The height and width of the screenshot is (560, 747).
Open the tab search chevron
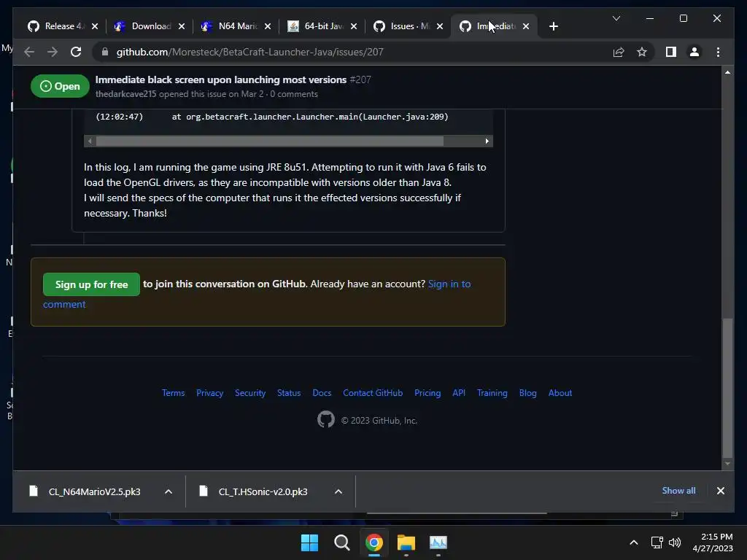click(616, 18)
